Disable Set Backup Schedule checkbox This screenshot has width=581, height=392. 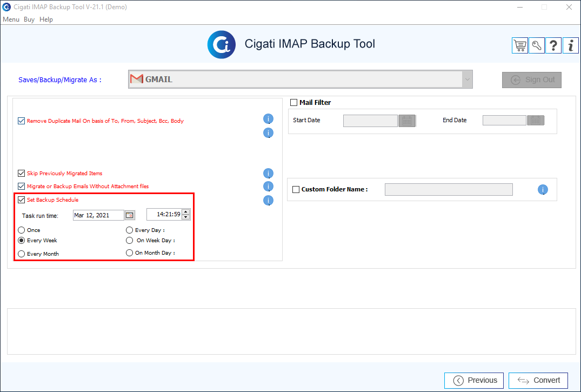[x=22, y=200]
